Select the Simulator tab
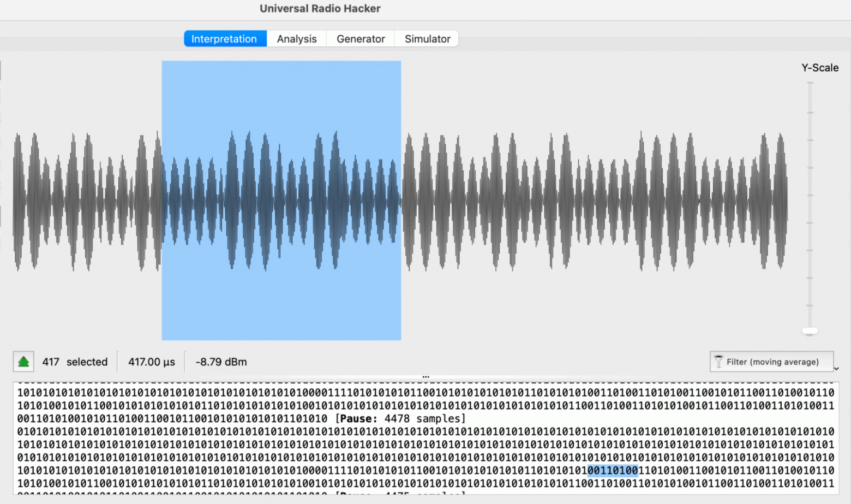851x504 pixels. point(427,39)
